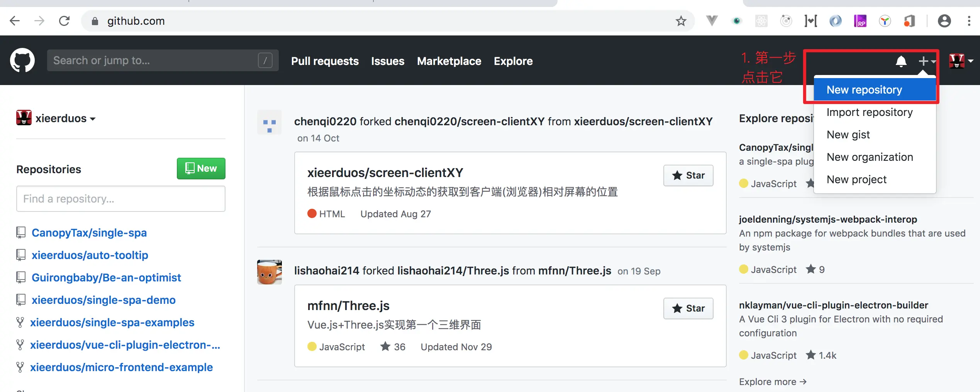Choose New organization in the dropdown
Image resolution: width=980 pixels, height=392 pixels.
point(875,157)
